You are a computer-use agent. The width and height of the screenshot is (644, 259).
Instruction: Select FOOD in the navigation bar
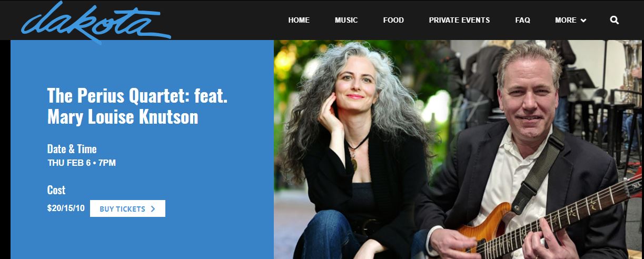[393, 20]
